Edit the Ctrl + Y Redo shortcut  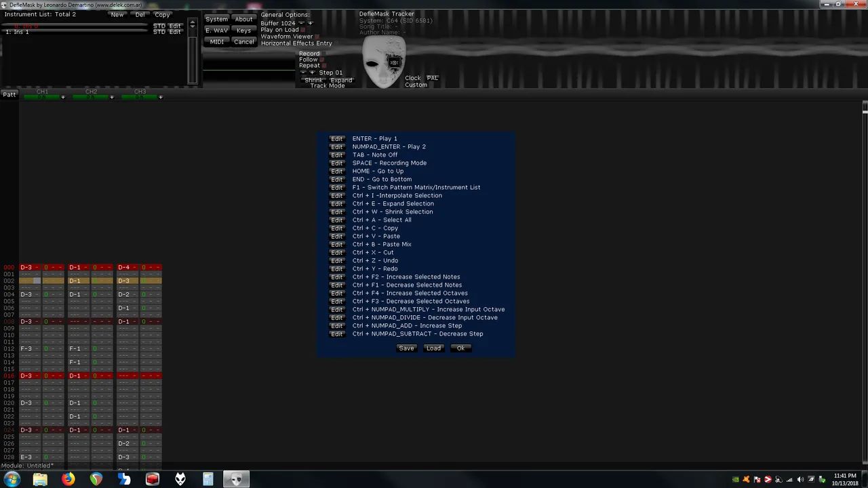click(337, 269)
